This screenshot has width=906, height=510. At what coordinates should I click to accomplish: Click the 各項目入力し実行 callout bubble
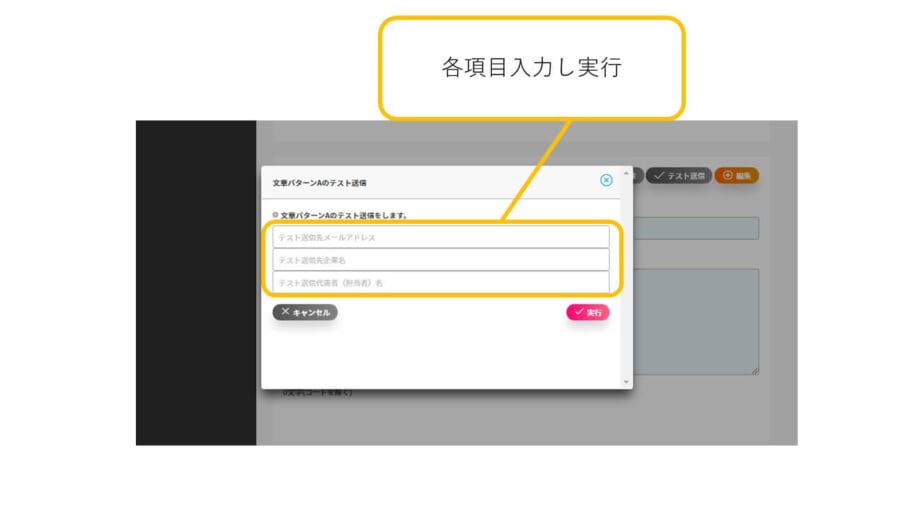coord(531,68)
